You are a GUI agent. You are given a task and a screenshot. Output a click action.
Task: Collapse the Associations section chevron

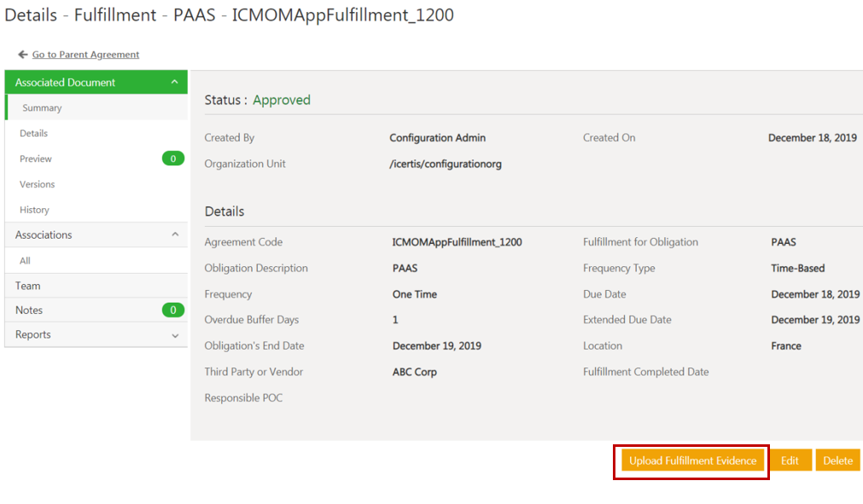175,235
